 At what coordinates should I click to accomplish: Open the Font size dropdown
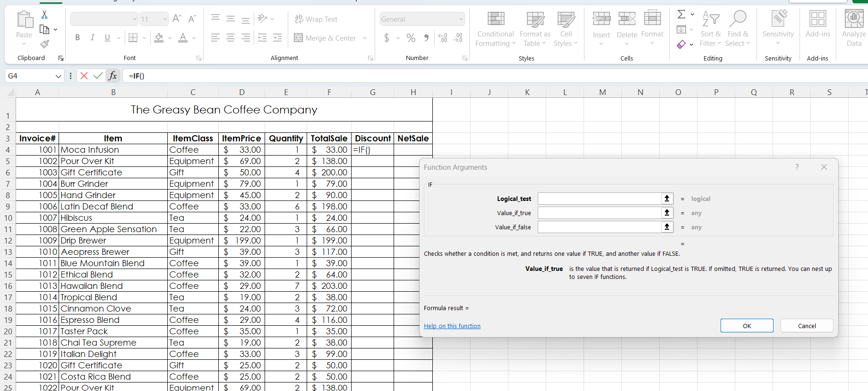click(x=164, y=19)
